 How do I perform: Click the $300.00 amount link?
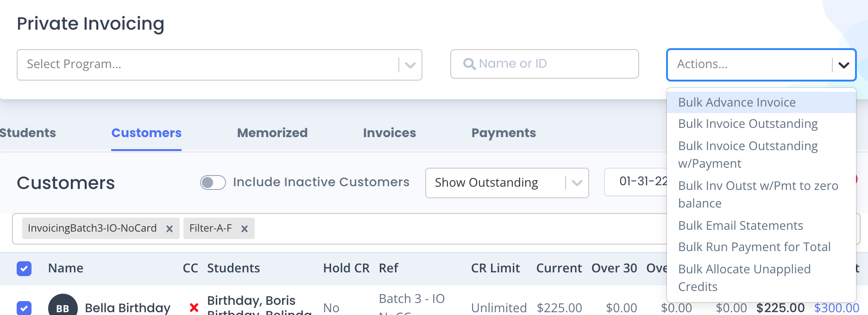[837, 308]
